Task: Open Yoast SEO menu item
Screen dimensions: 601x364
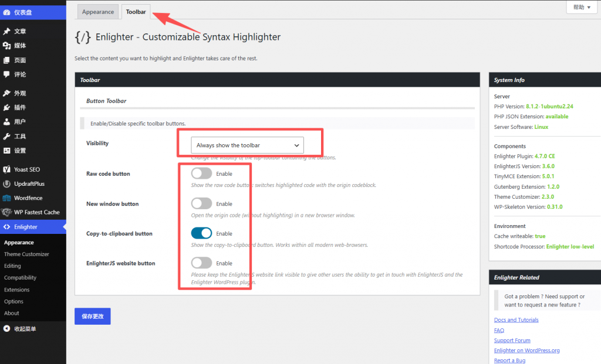Action: pyautogui.click(x=33, y=169)
